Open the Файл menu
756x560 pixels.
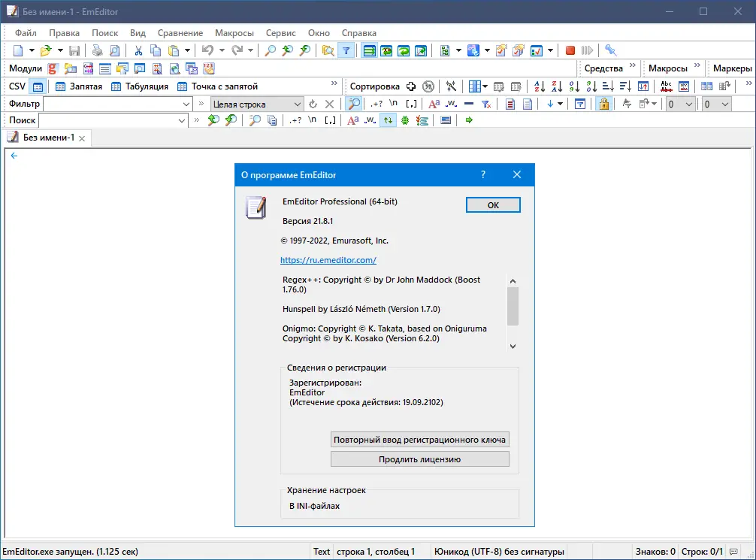[26, 33]
